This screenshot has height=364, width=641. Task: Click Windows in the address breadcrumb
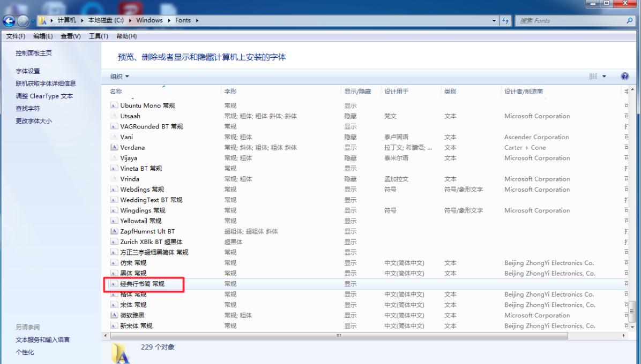149,20
